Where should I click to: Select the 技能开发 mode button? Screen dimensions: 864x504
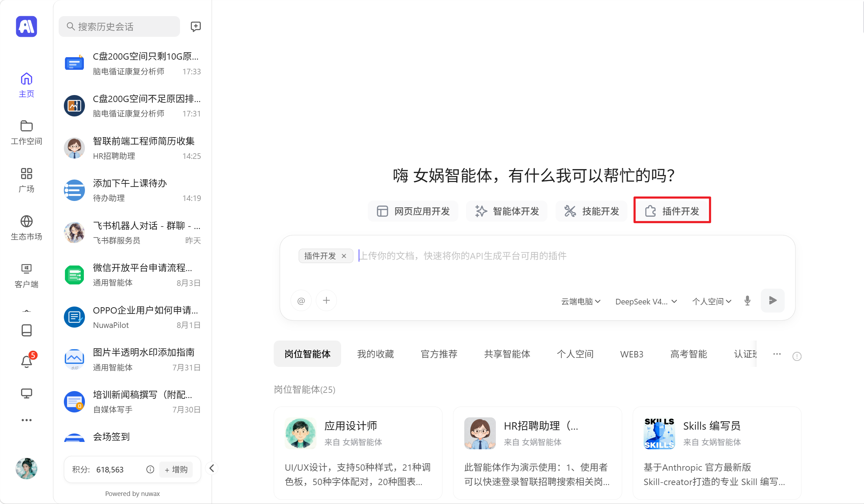[x=591, y=211]
